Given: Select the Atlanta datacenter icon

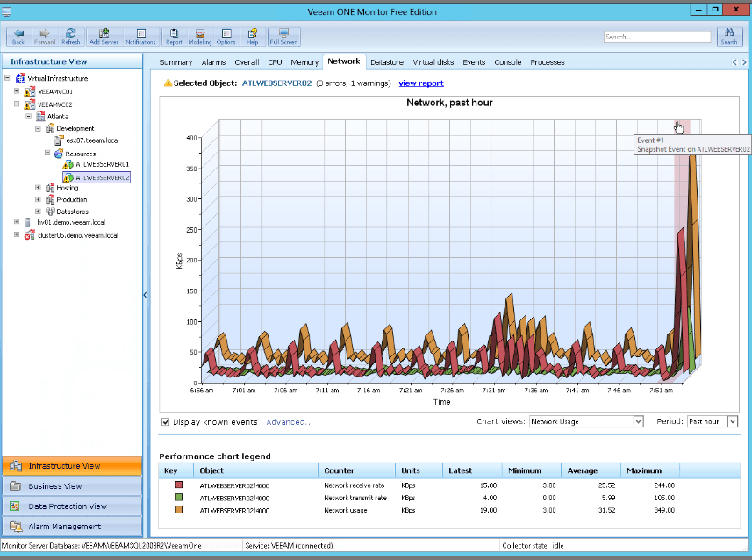Looking at the screenshot, I should (x=40, y=117).
